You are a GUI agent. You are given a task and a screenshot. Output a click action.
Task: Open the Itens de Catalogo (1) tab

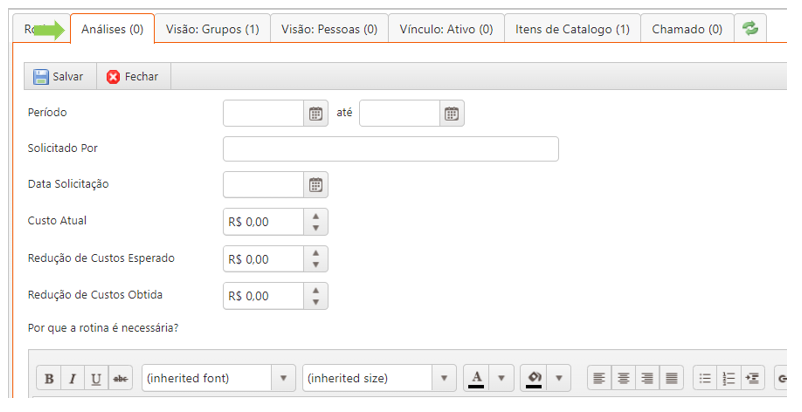[572, 29]
